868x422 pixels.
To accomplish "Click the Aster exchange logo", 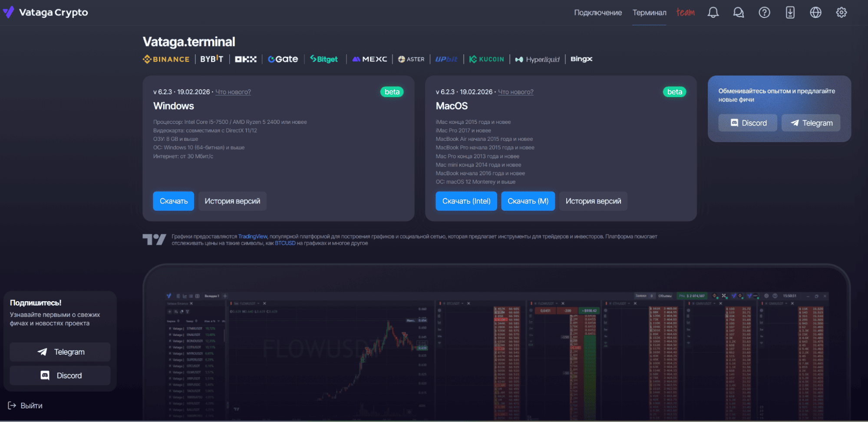I will pos(411,59).
